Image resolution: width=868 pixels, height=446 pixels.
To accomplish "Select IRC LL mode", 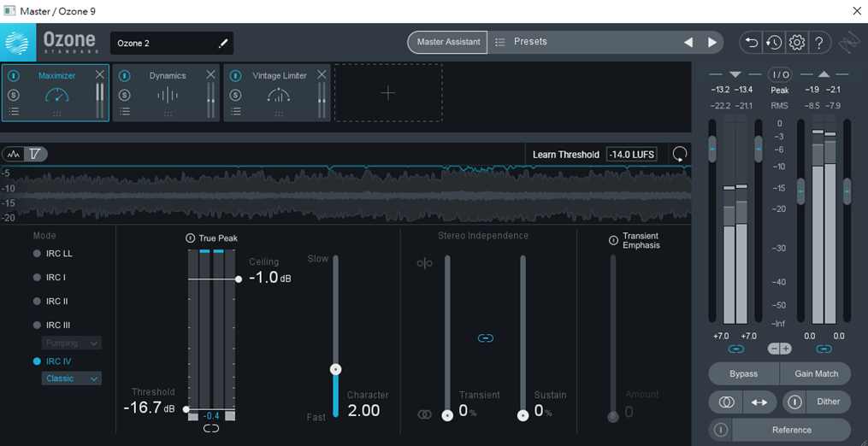I will coord(53,254).
